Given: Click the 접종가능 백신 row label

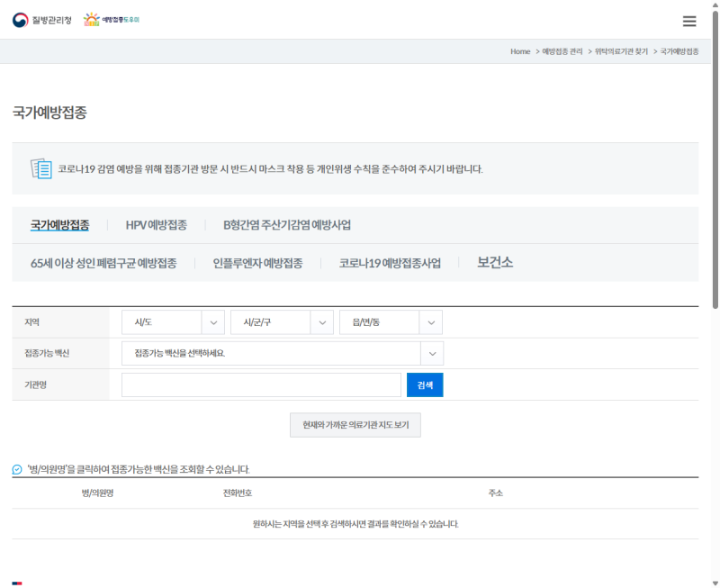Looking at the screenshot, I should (x=47, y=353).
